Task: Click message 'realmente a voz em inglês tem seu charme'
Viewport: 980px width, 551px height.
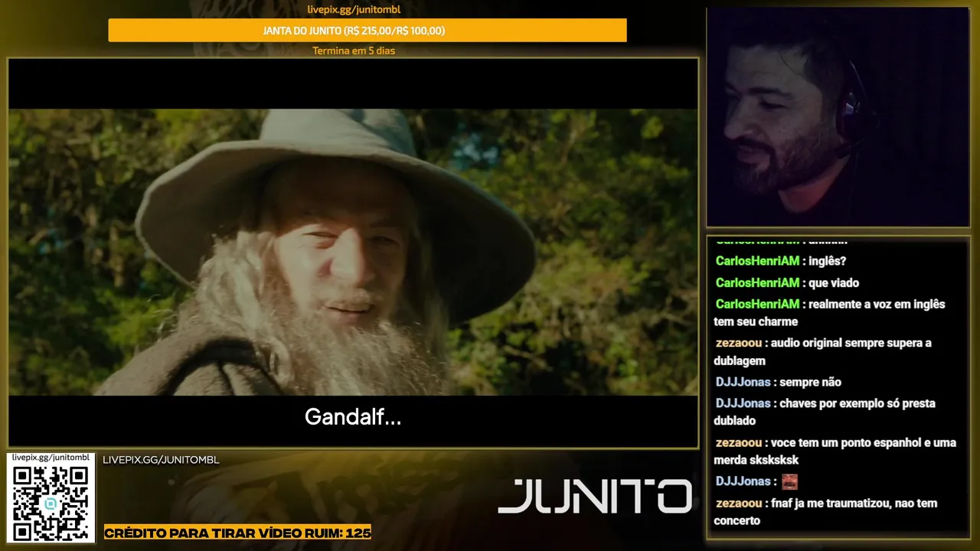Action: point(830,312)
